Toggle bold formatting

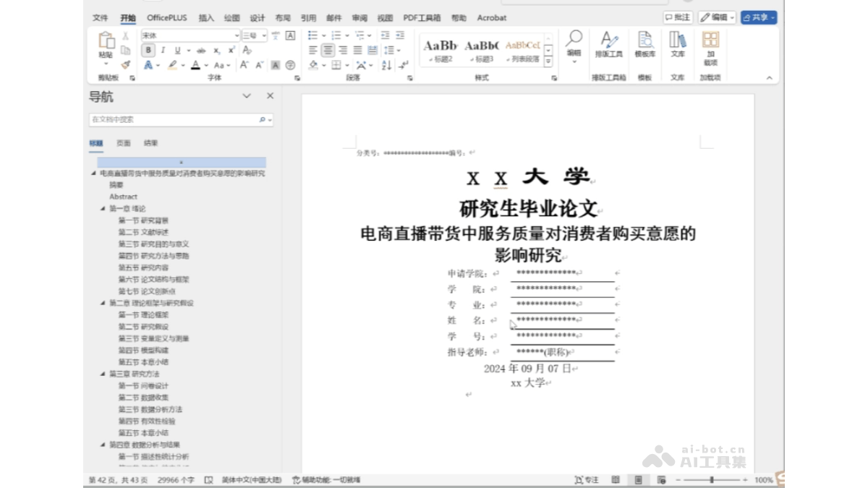click(x=148, y=51)
